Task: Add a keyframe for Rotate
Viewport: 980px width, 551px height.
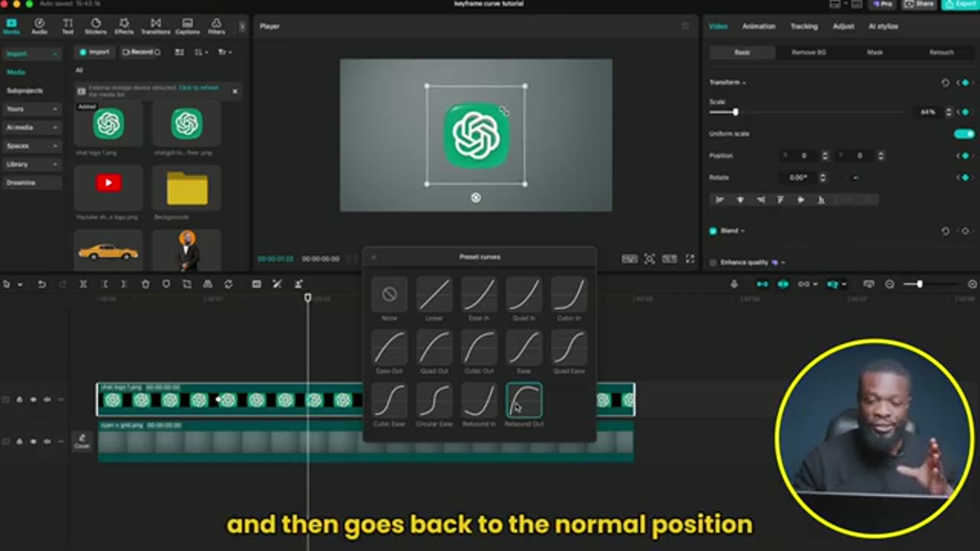Action: tap(965, 178)
